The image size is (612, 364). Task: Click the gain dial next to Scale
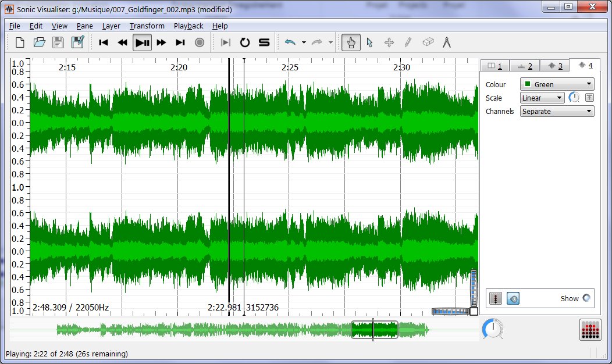(x=574, y=98)
